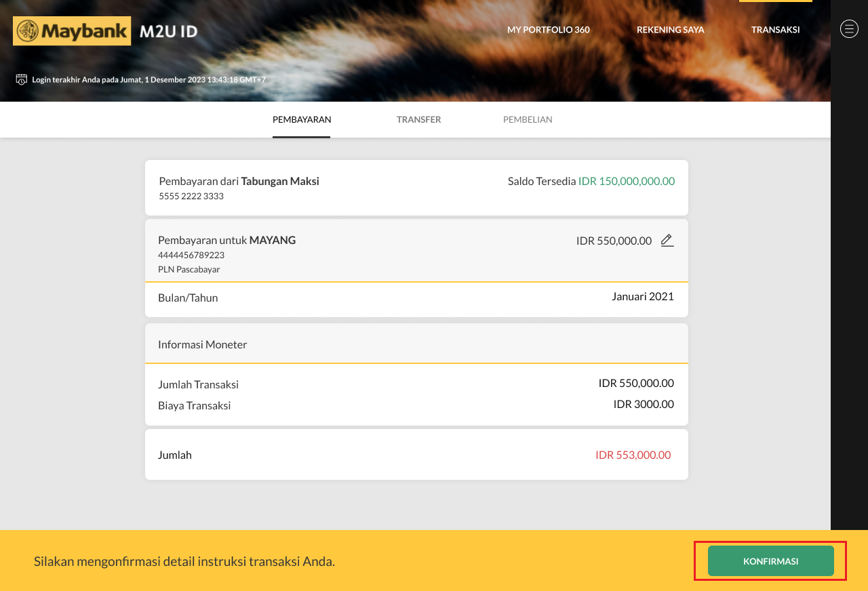The image size is (868, 591).
Task: Click the red total IDR 553,000.00
Action: click(633, 455)
